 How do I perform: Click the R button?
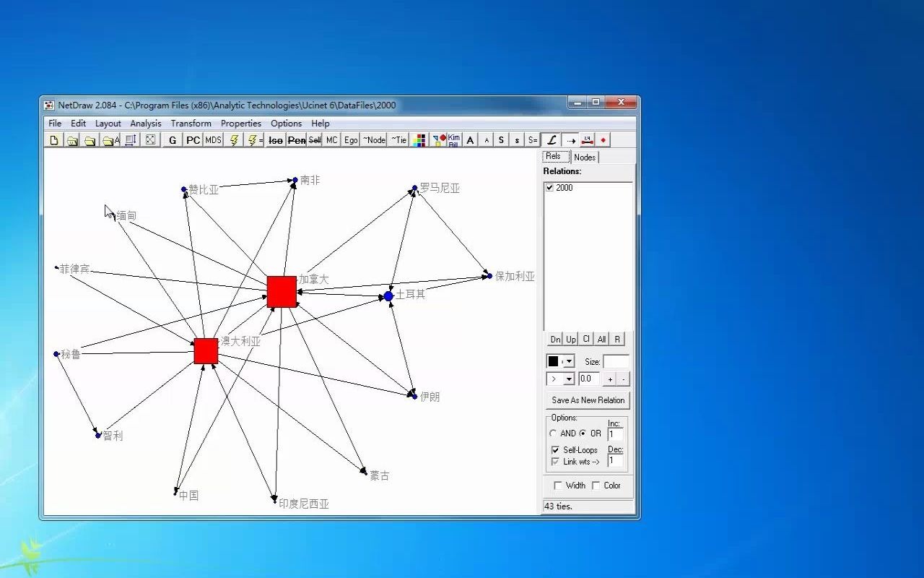pos(617,339)
